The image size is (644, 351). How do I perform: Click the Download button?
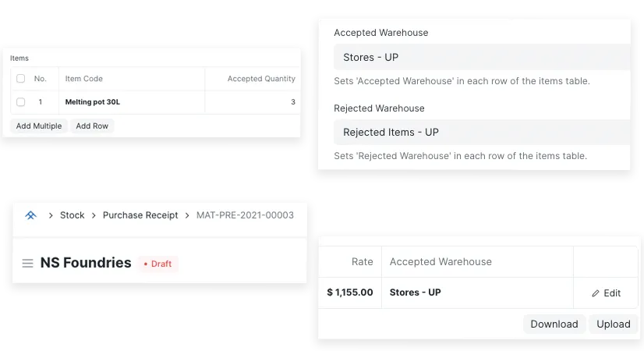(x=554, y=324)
